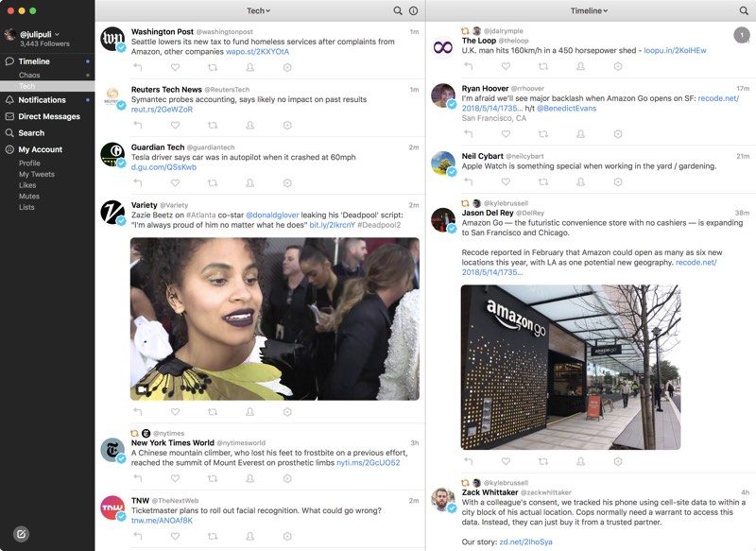Retweet the New York Times World tweet
Image resolution: width=756 pixels, height=551 pixels.
[x=213, y=478]
